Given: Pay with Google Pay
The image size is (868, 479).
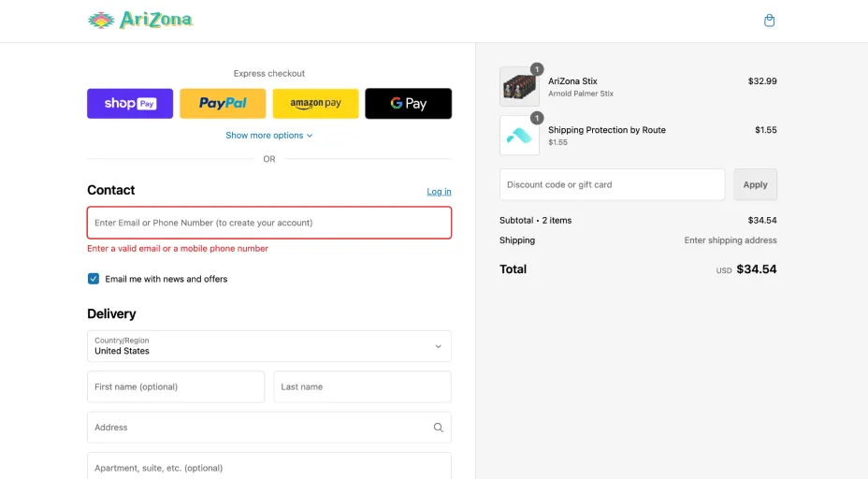Looking at the screenshot, I should (x=409, y=104).
